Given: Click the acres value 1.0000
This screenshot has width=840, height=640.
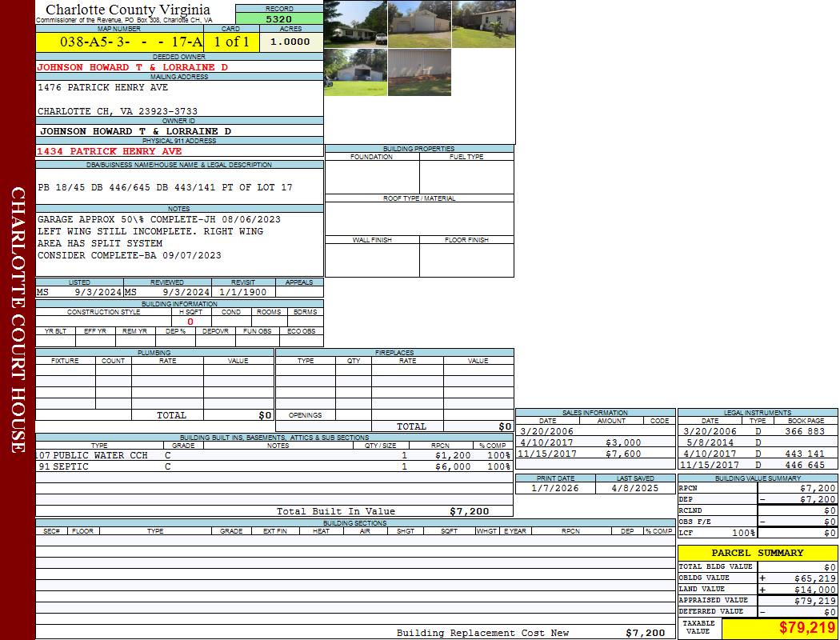Looking at the screenshot, I should pos(290,42).
